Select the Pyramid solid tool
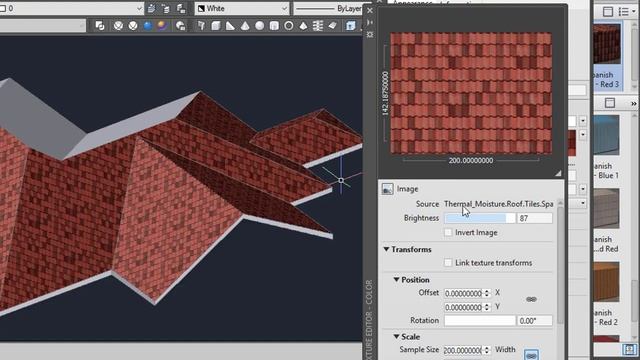Image resolution: width=640 pixels, height=360 pixels. point(303,26)
